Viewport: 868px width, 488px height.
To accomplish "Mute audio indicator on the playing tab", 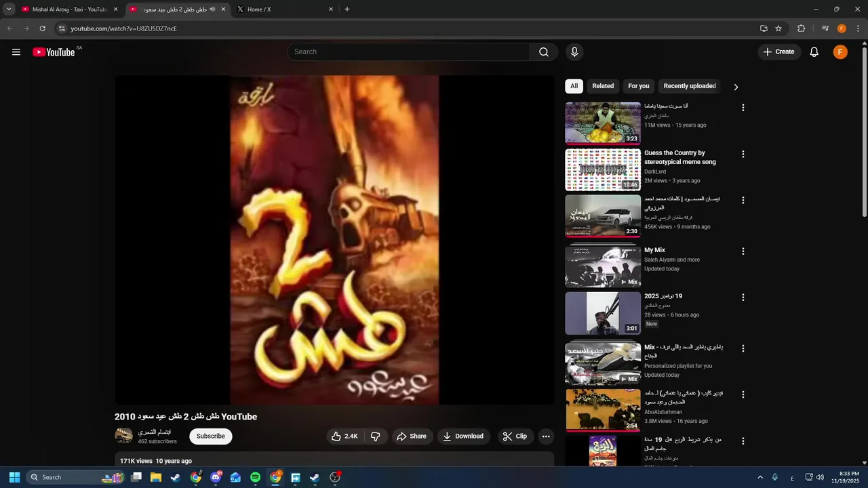I will [x=212, y=9].
